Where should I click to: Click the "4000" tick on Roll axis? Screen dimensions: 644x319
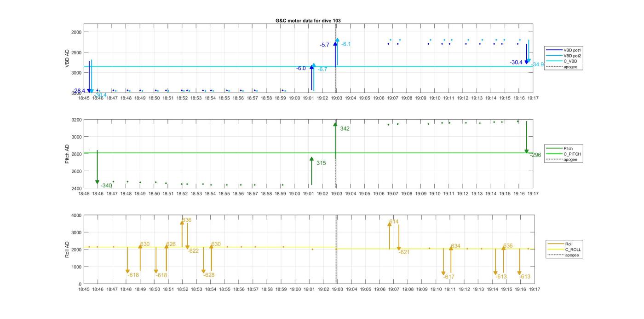click(x=75, y=215)
